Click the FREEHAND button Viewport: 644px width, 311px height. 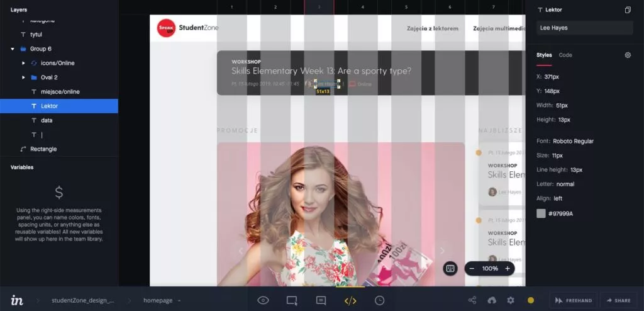(574, 300)
